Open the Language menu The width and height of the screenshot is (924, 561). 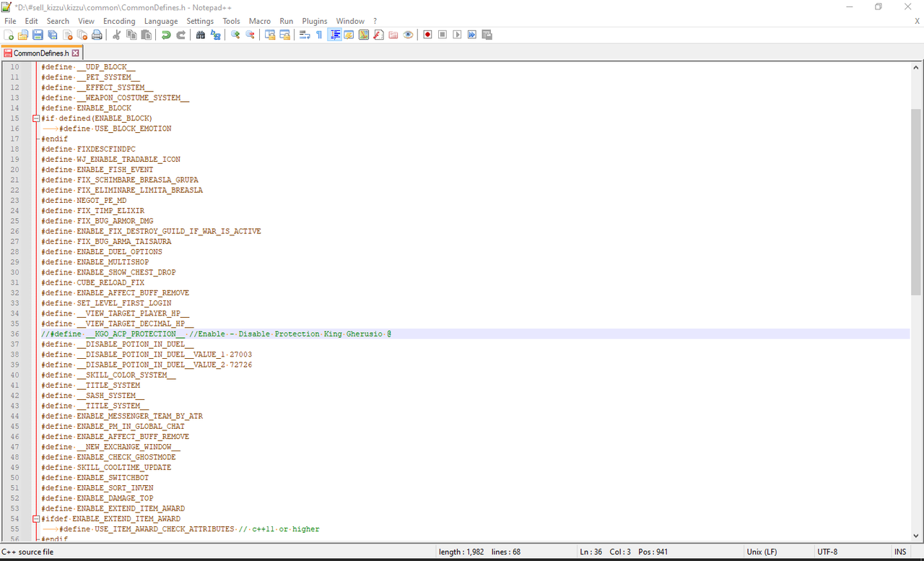point(161,21)
